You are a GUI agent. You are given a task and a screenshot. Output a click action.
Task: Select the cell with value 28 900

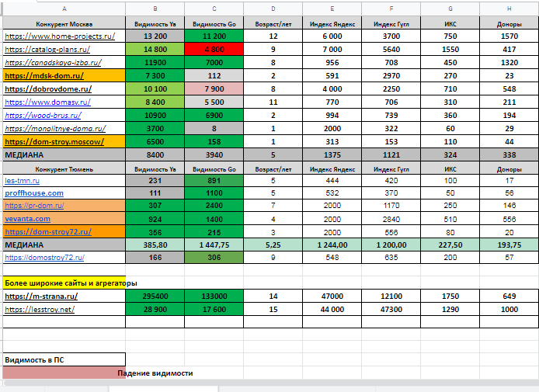(155, 309)
